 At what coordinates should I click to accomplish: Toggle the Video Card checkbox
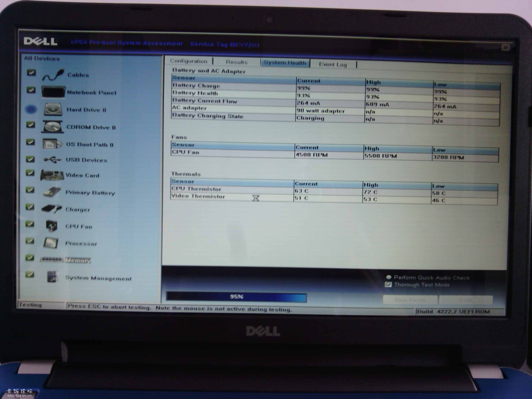30,173
